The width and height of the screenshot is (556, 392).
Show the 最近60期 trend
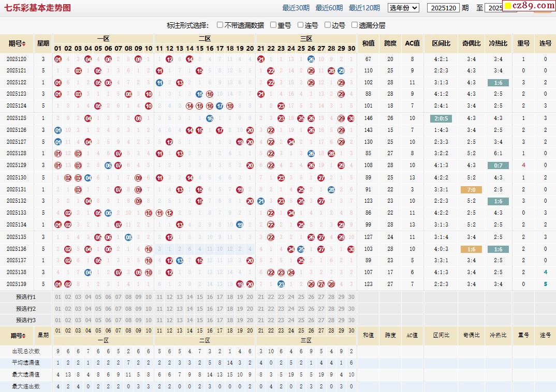pos(329,8)
